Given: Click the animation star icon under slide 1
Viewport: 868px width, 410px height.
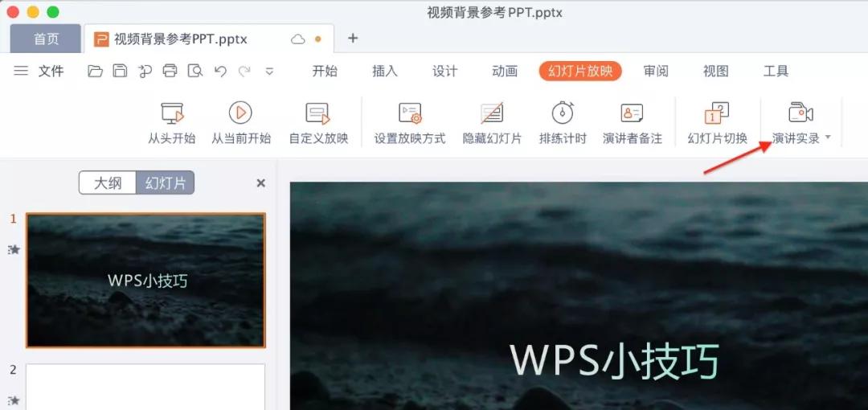Looking at the screenshot, I should pos(14,250).
